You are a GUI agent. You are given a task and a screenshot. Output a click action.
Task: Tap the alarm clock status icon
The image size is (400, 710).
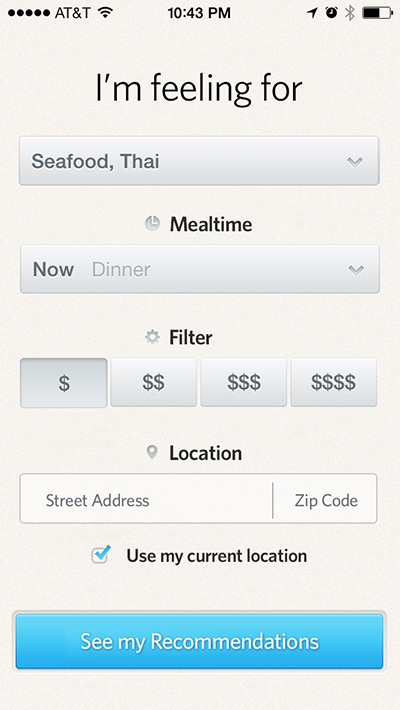[332, 13]
